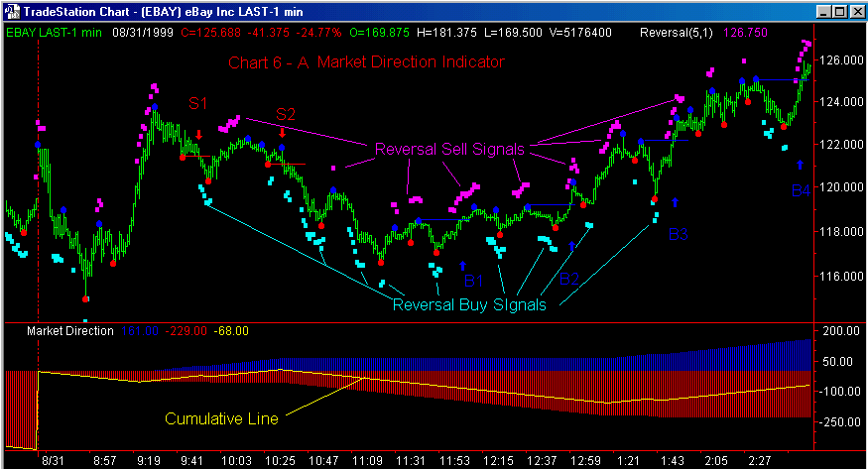Screen dimensions: 868x469
Task: Click the 118.000 price axis label
Action: coord(841,232)
